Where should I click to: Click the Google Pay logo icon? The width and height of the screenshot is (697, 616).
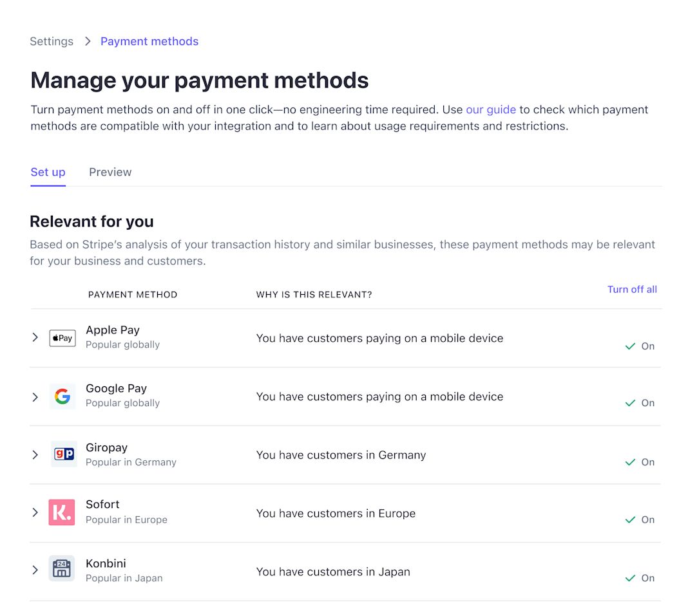pos(62,397)
